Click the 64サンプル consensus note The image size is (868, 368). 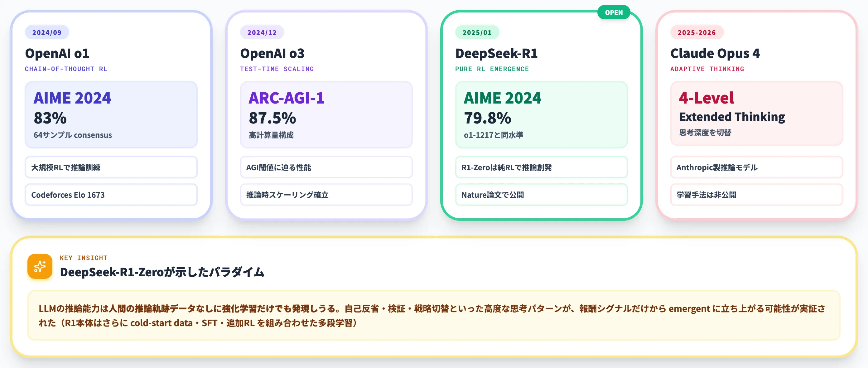(73, 135)
